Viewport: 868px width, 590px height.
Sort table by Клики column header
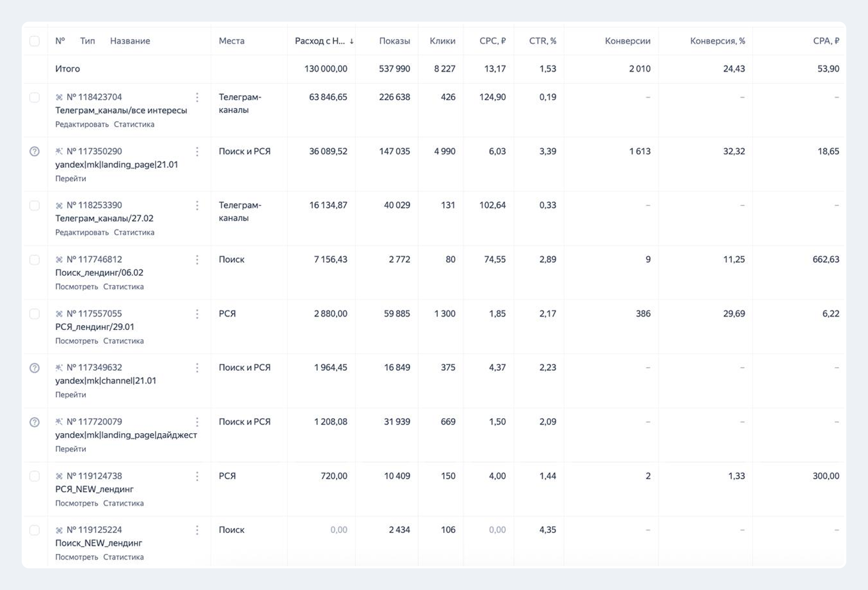point(442,41)
